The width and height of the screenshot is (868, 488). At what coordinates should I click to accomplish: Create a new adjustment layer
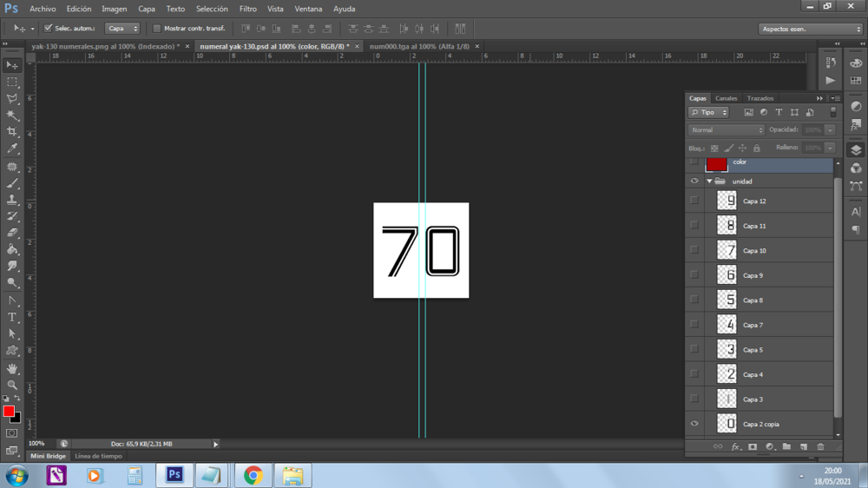[x=769, y=446]
